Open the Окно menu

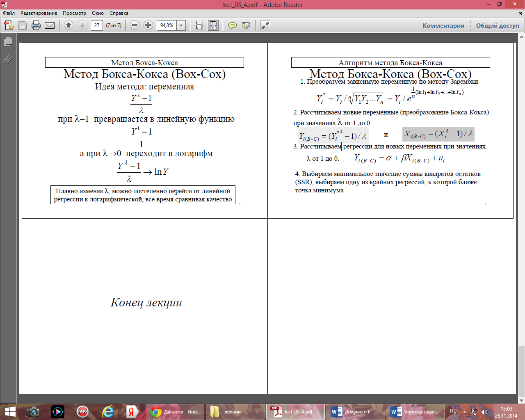click(98, 13)
